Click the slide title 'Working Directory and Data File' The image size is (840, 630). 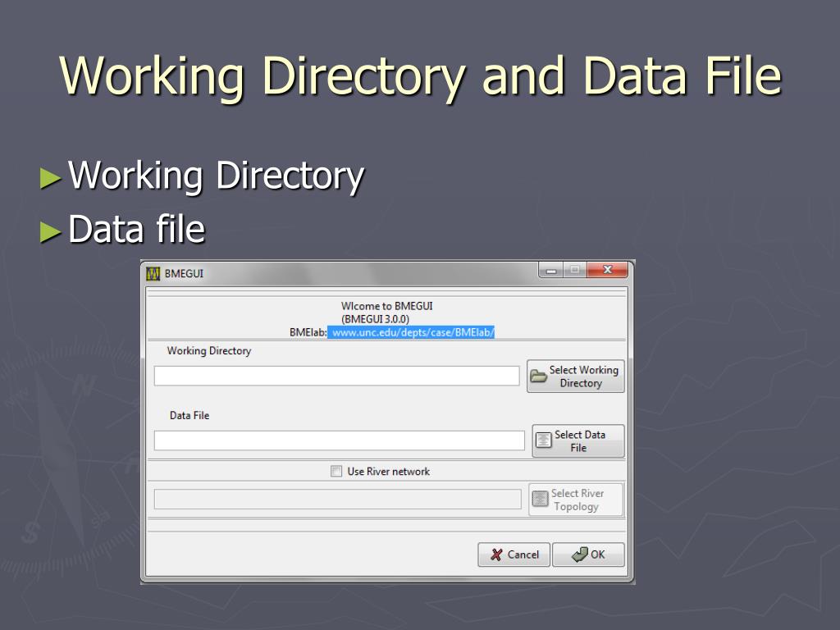[x=421, y=76]
